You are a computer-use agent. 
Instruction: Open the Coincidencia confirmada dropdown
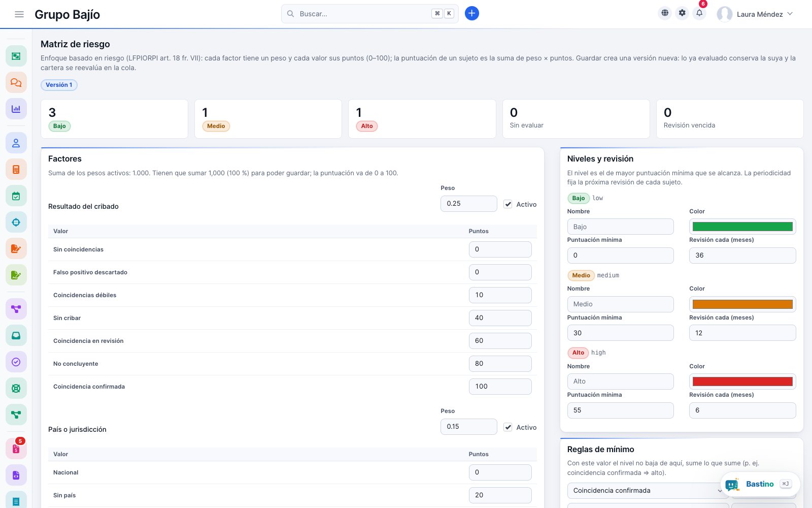click(648, 491)
